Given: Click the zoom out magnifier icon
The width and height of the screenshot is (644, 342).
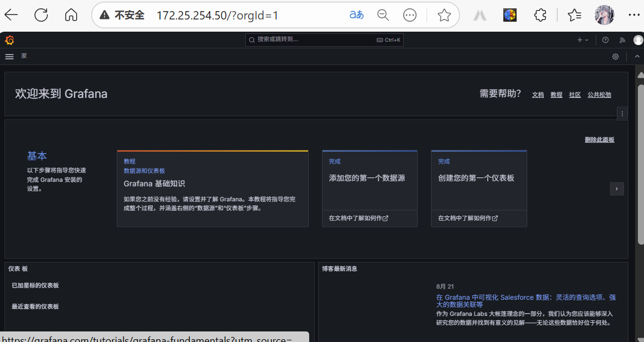Looking at the screenshot, I should coord(383,15).
